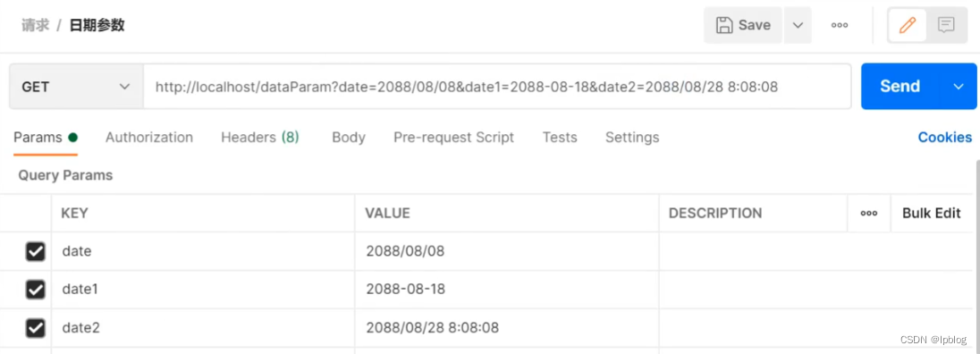Open the Headers (8) tab
The image size is (980, 354).
click(260, 138)
